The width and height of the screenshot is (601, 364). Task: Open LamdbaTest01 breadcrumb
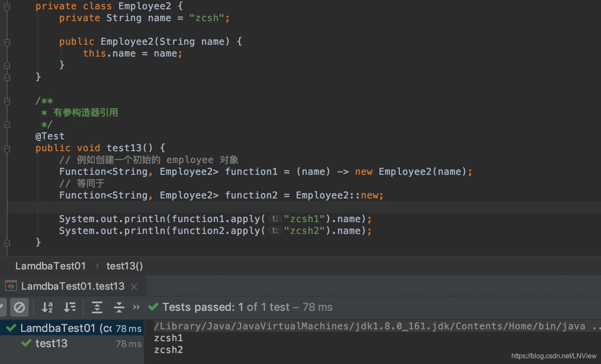tap(50, 266)
